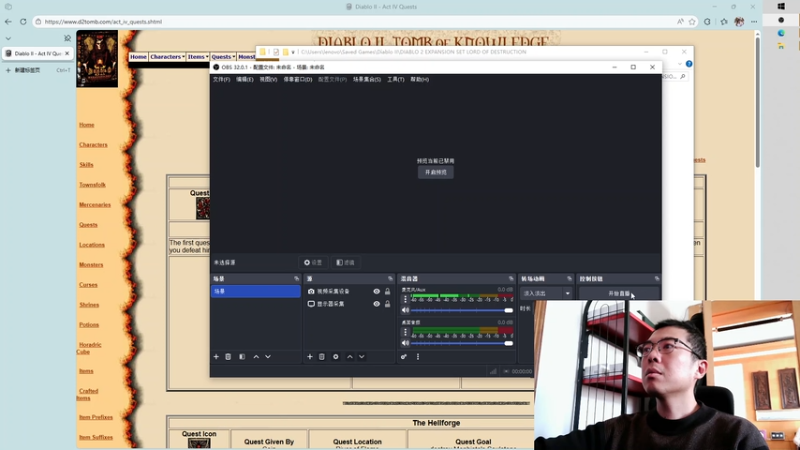Move scene up with arrow

pos(256,357)
